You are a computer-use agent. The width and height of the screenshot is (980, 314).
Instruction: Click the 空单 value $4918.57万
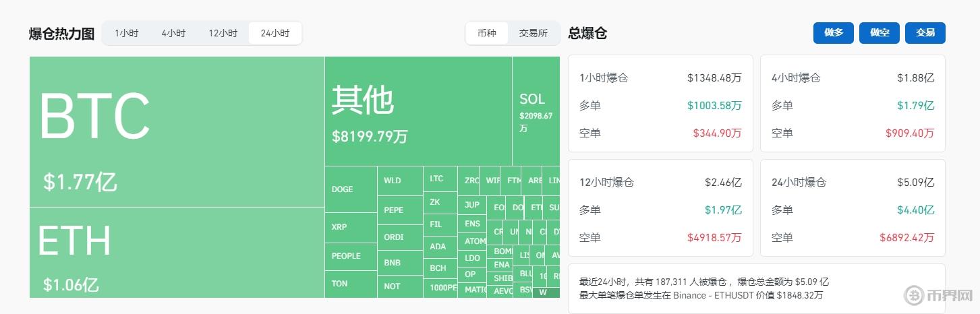point(714,238)
